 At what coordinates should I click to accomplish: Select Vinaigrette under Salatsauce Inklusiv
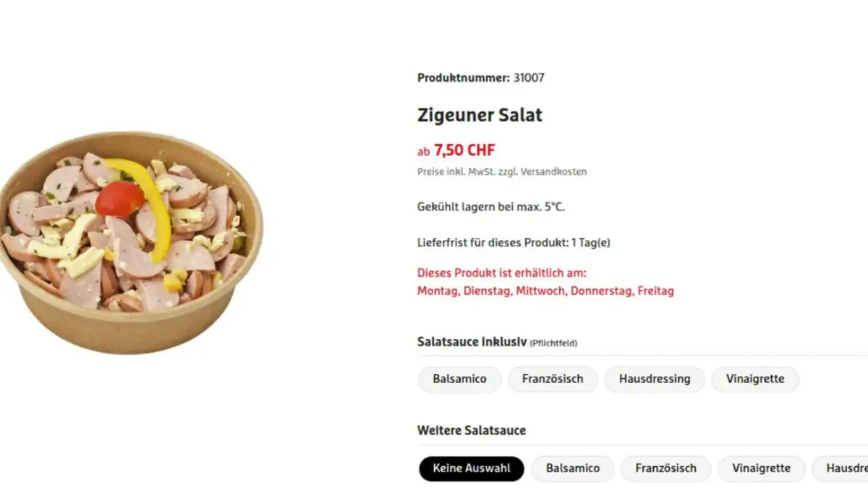click(x=754, y=379)
